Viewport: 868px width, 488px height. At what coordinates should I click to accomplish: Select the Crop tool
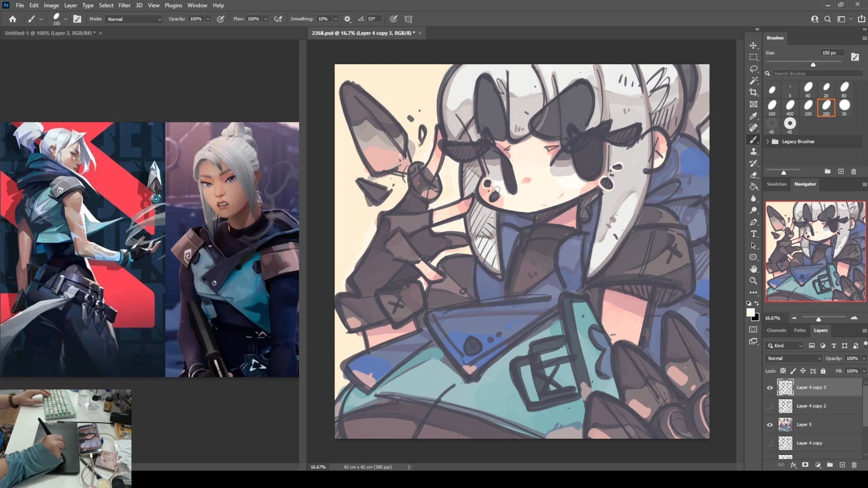coord(753,93)
